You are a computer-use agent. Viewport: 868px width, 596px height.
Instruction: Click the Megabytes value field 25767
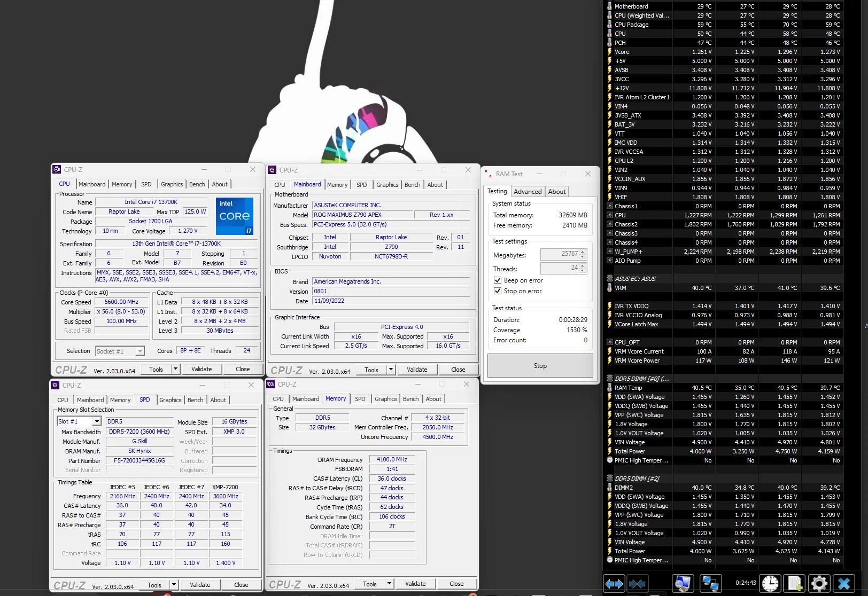(560, 254)
